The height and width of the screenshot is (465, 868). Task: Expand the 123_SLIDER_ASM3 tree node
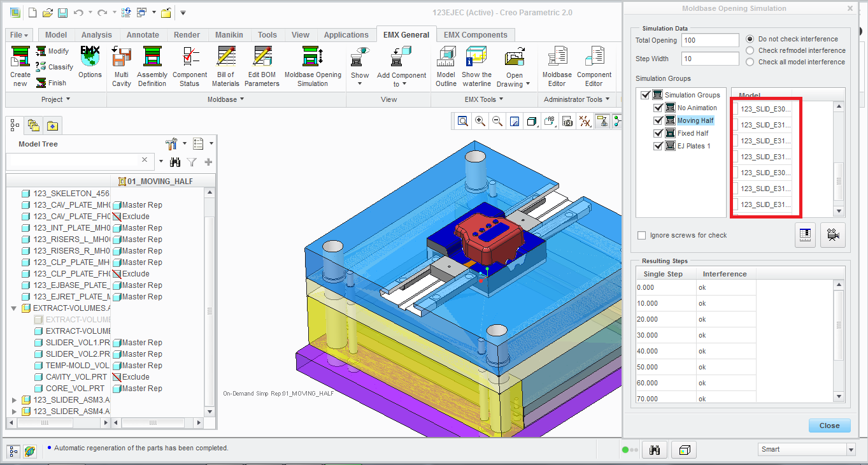(15, 400)
